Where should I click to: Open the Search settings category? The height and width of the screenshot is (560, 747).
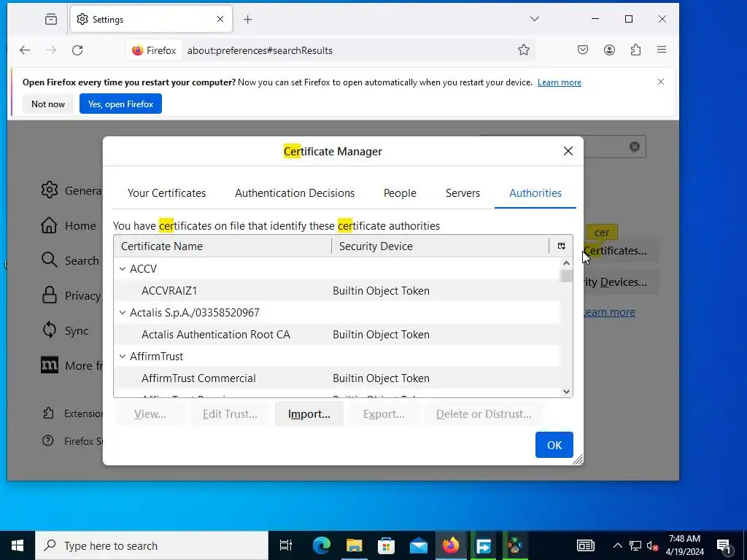[70, 260]
